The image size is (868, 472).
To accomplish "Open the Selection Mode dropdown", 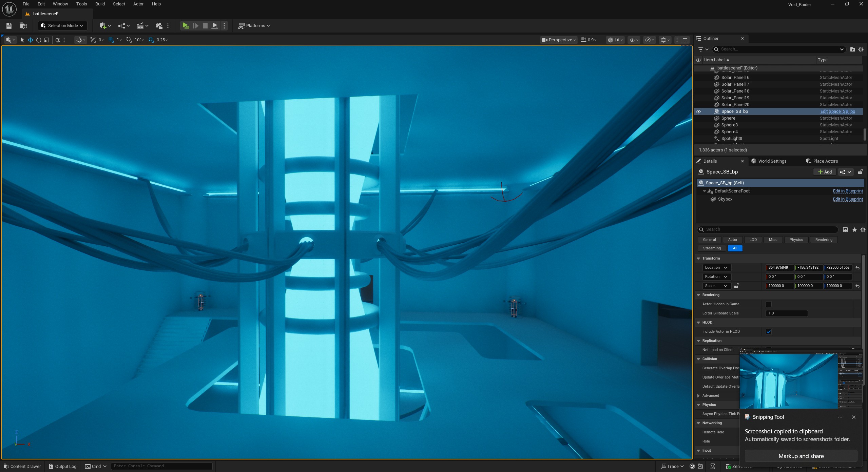I will click(62, 26).
